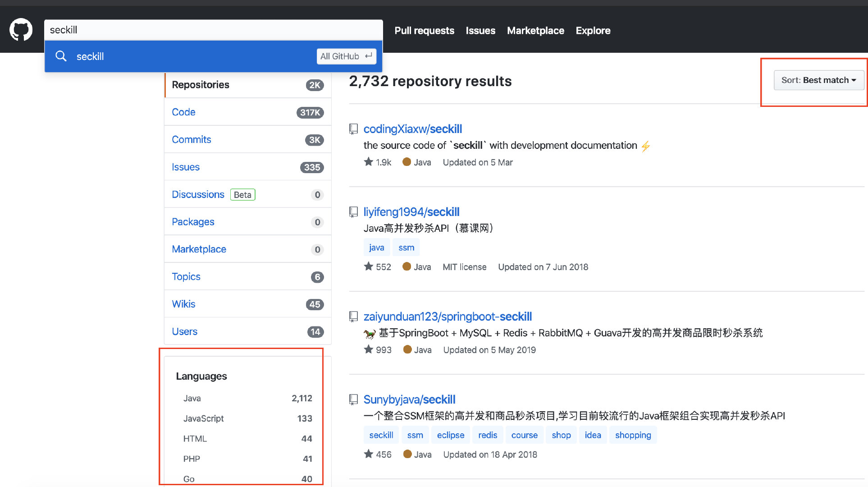Open Issues in top navigation bar
Screen dimensions: 868x487
point(480,31)
